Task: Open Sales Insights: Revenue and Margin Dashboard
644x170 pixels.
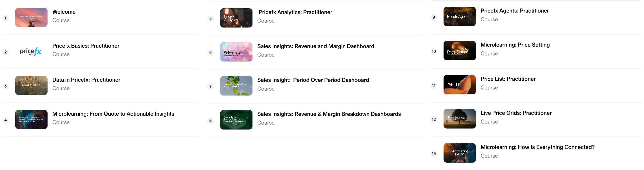Action: [315, 46]
